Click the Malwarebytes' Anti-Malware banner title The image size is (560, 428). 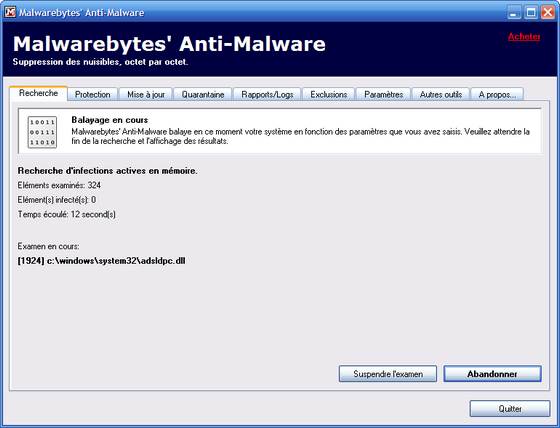tap(169, 44)
